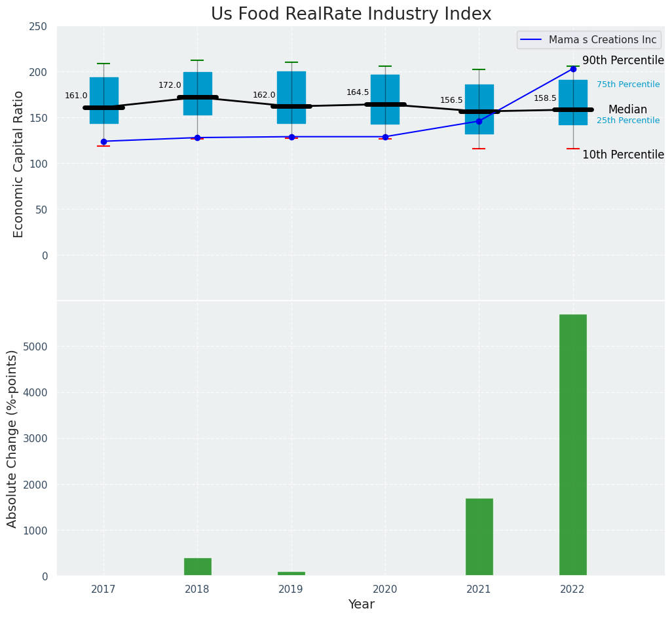
Task: Click the green 2021 bar
Action: 479,537
